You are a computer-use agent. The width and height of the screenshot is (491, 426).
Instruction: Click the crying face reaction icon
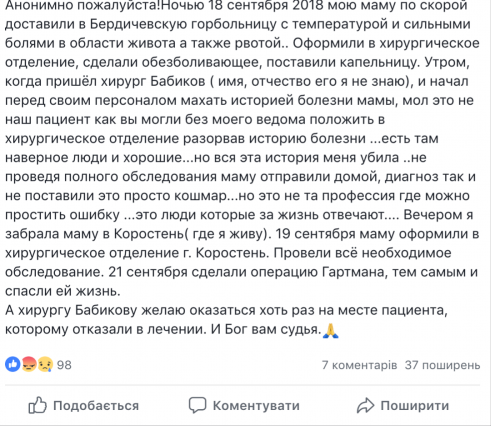point(45,364)
